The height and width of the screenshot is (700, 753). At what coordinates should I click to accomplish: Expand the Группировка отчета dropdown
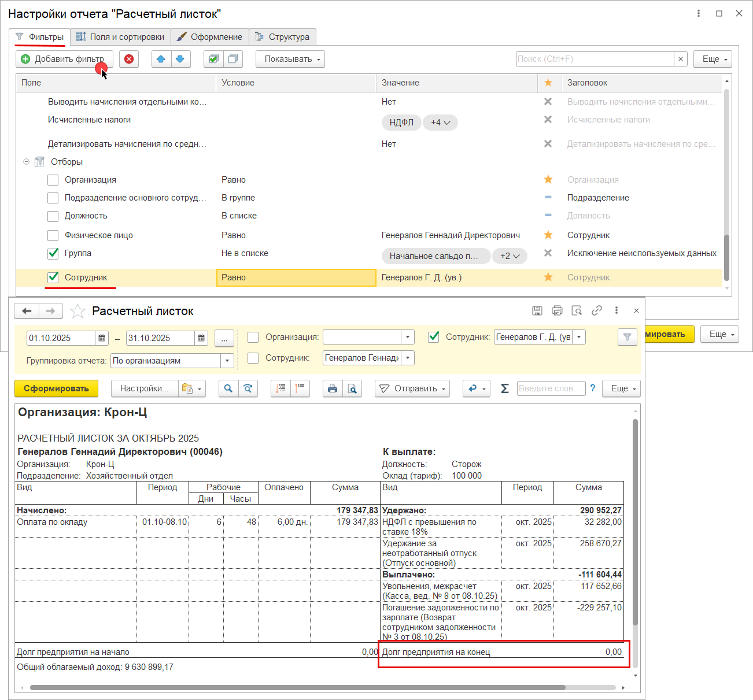point(227,361)
